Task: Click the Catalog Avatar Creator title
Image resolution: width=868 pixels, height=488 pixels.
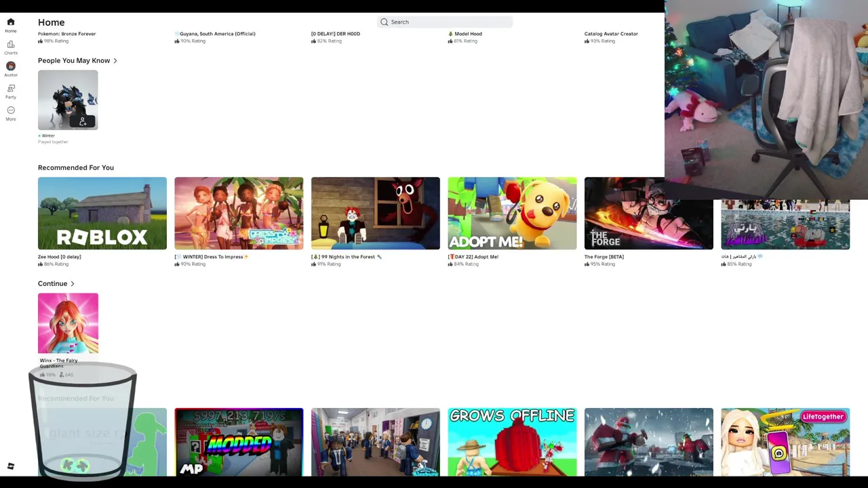Action: (611, 34)
